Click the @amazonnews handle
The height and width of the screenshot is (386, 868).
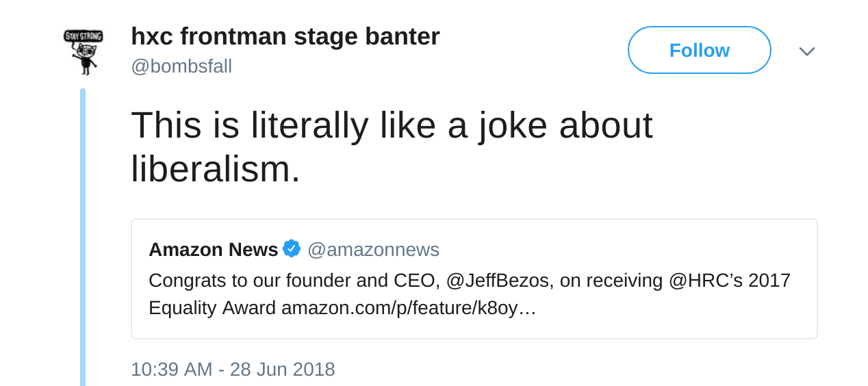pyautogui.click(x=373, y=250)
